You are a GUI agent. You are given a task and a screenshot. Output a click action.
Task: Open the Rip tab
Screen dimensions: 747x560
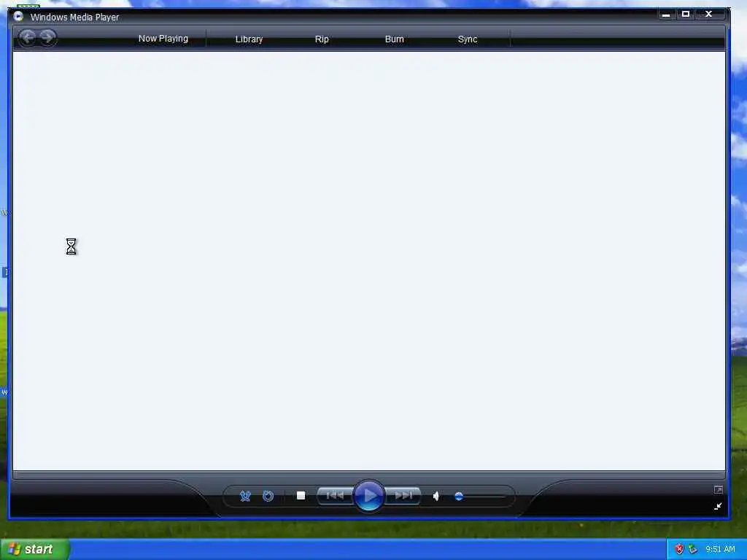coord(322,39)
